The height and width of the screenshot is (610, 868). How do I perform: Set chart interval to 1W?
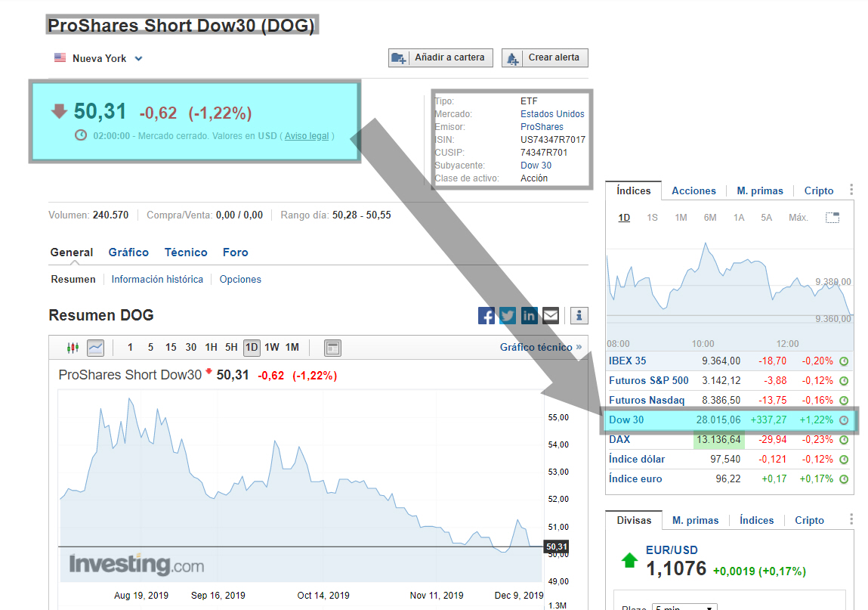click(272, 348)
